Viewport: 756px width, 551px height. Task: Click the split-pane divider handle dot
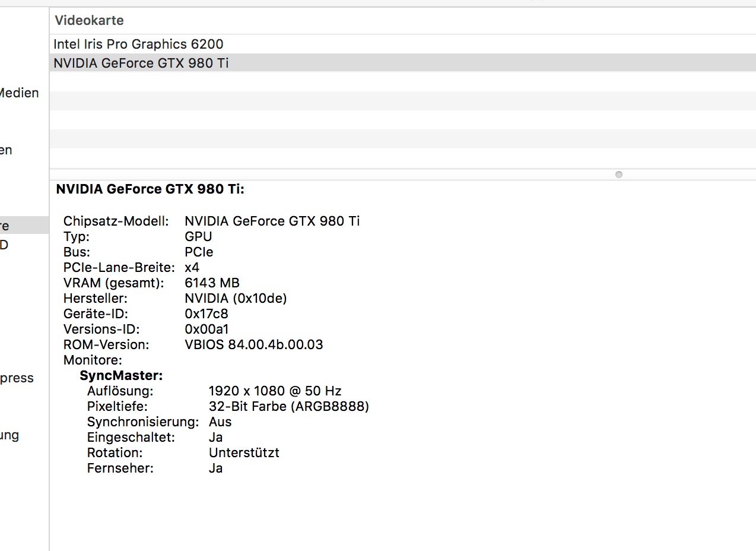point(619,175)
